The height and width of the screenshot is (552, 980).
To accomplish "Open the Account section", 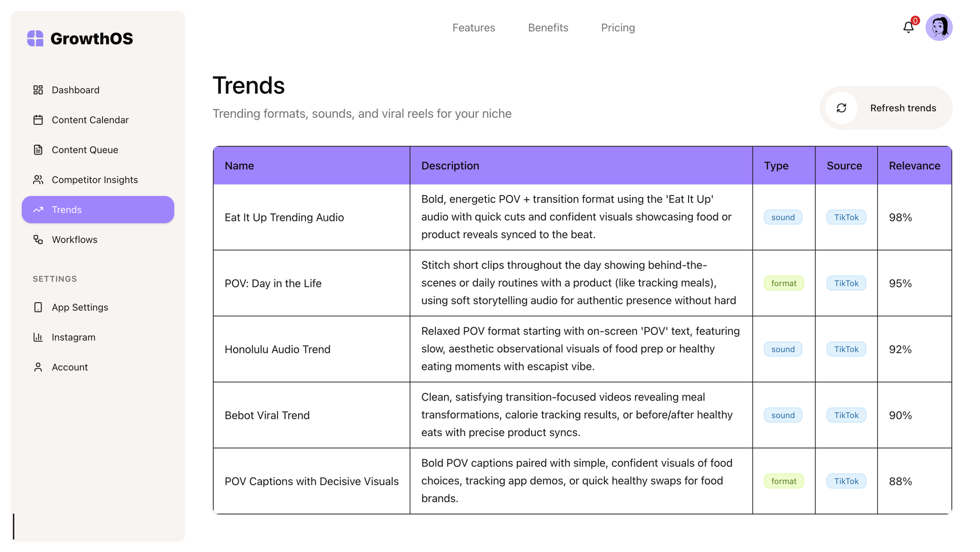I will (69, 367).
